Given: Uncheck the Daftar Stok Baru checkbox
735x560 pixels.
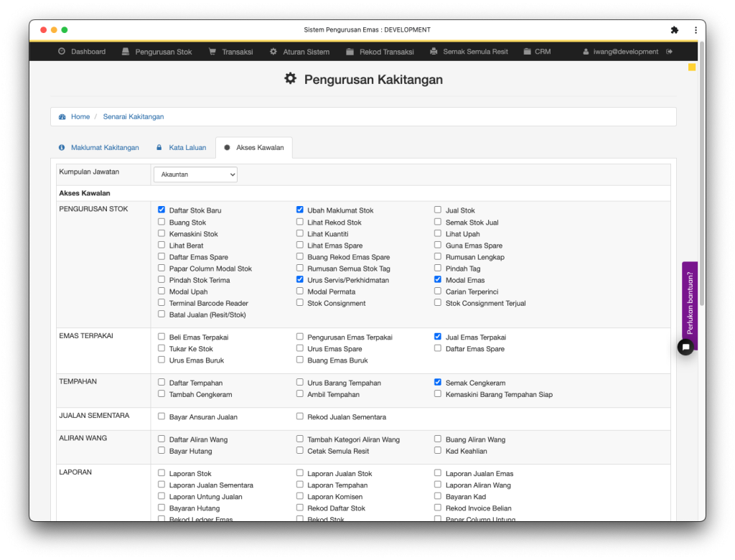Looking at the screenshot, I should click(x=161, y=210).
